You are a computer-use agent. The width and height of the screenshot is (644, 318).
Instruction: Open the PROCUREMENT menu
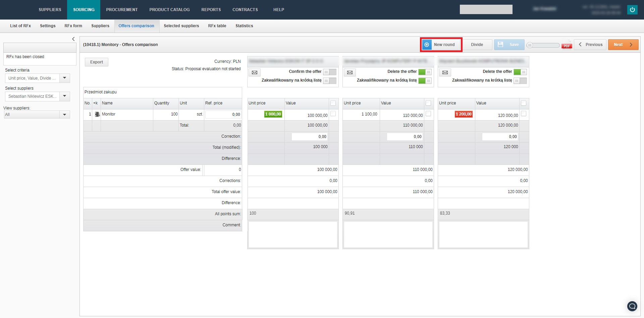122,10
